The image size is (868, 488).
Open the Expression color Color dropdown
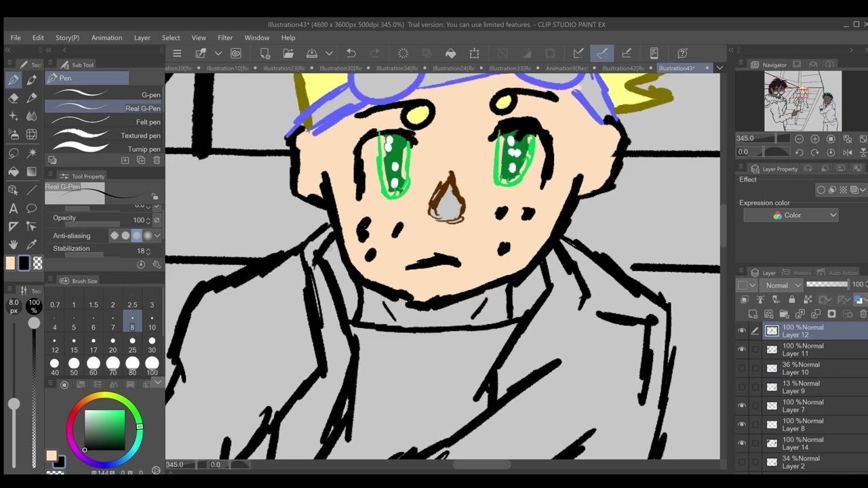tap(791, 215)
